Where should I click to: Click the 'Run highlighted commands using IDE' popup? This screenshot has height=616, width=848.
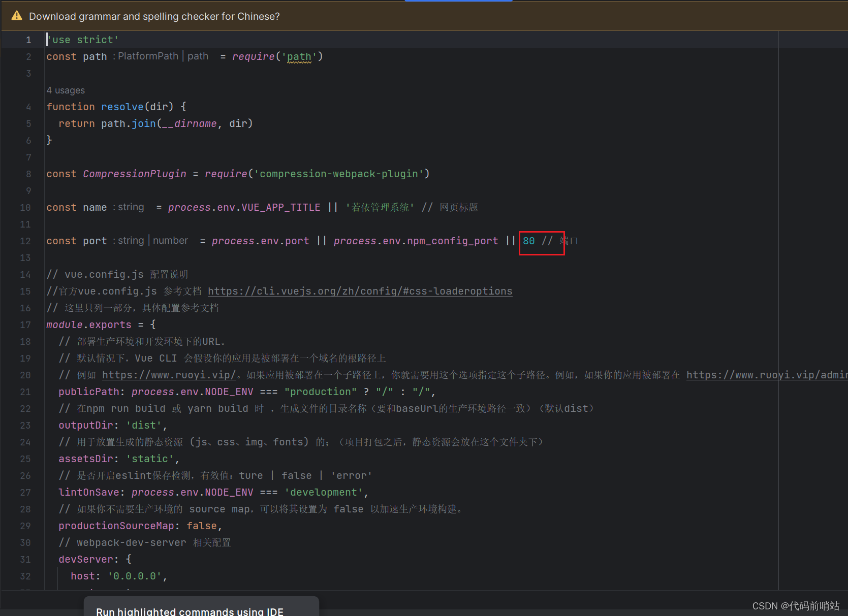point(201,606)
